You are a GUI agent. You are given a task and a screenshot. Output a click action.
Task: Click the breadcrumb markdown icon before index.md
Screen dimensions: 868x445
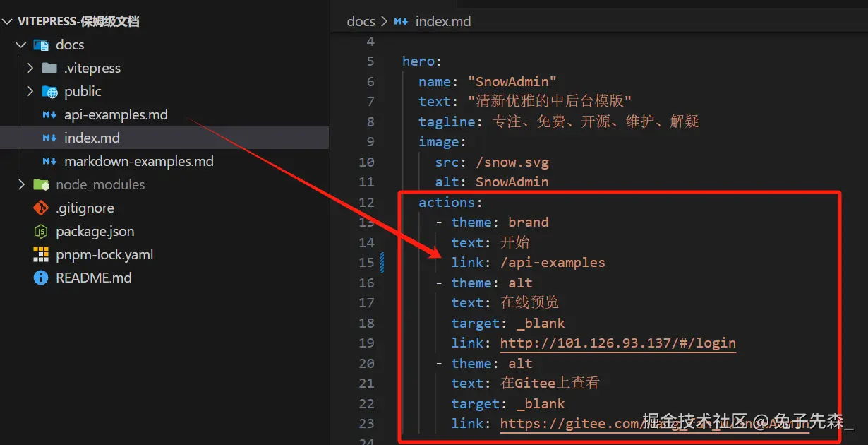tap(401, 22)
